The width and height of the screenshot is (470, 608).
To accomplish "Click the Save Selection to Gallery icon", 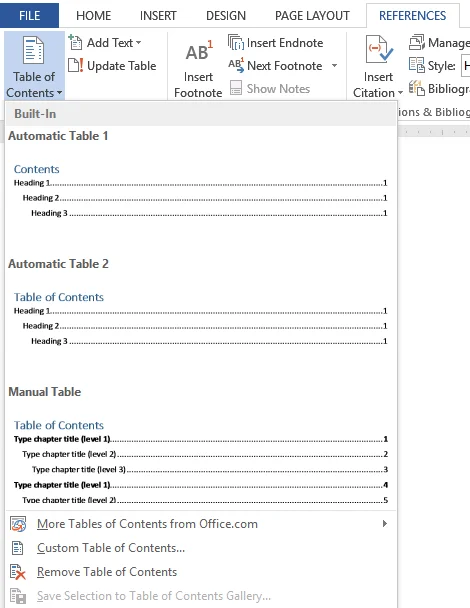I will pyautogui.click(x=18, y=596).
